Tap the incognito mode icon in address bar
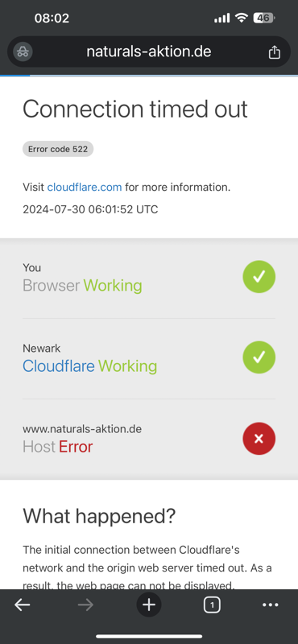 23,52
